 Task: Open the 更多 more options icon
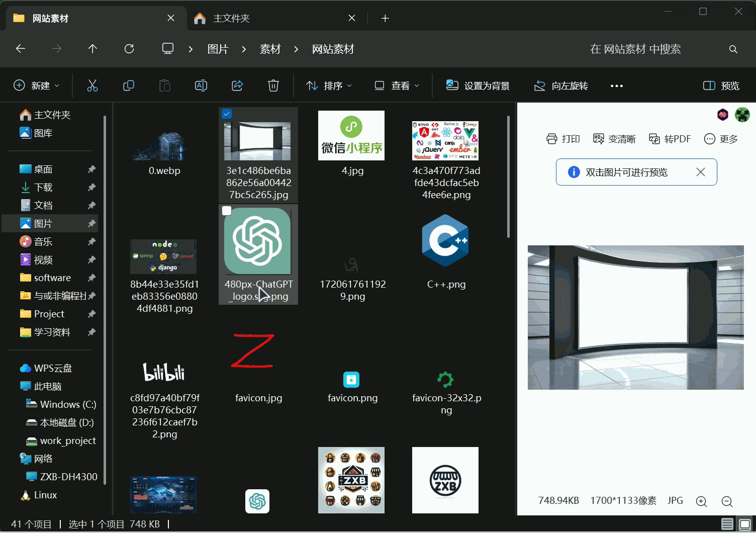[x=710, y=138]
